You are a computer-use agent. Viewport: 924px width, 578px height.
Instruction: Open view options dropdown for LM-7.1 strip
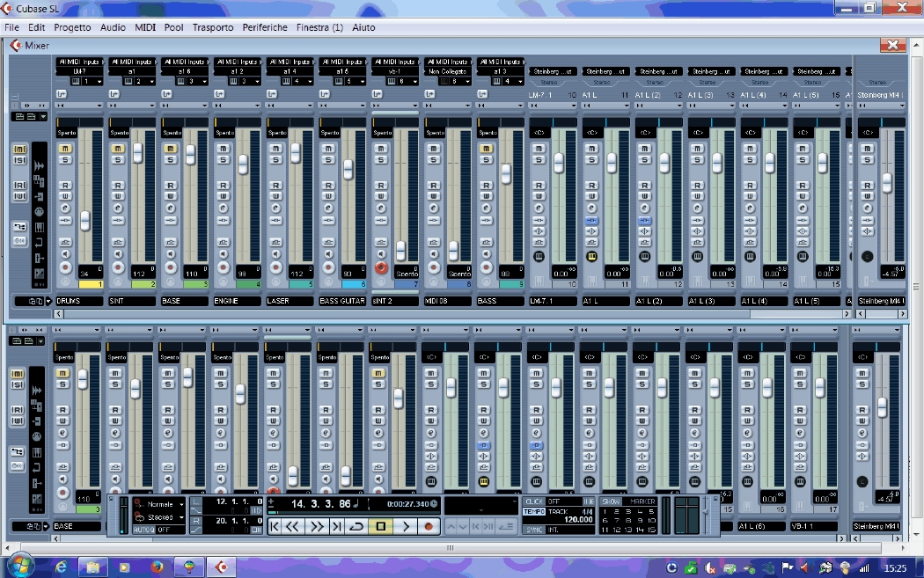(x=573, y=106)
